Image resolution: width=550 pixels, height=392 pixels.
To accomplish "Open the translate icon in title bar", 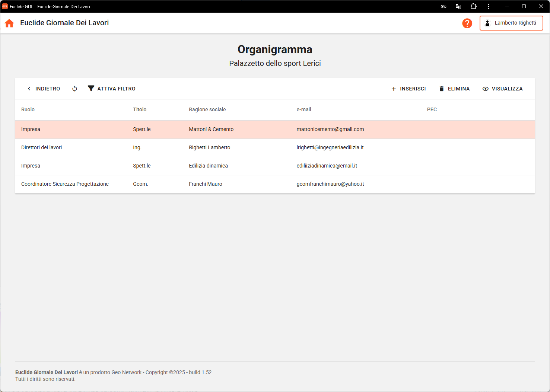I will point(458,6).
